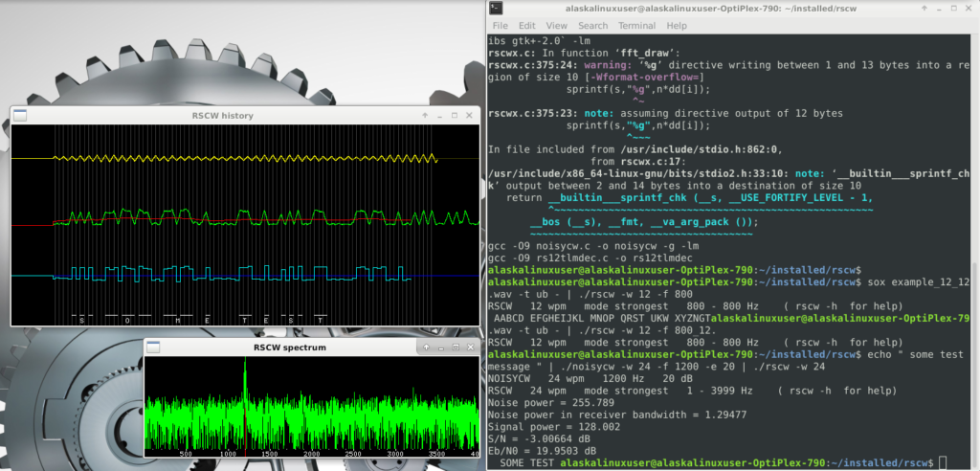Open the Terminal menu
The image size is (980, 471).
(x=636, y=25)
